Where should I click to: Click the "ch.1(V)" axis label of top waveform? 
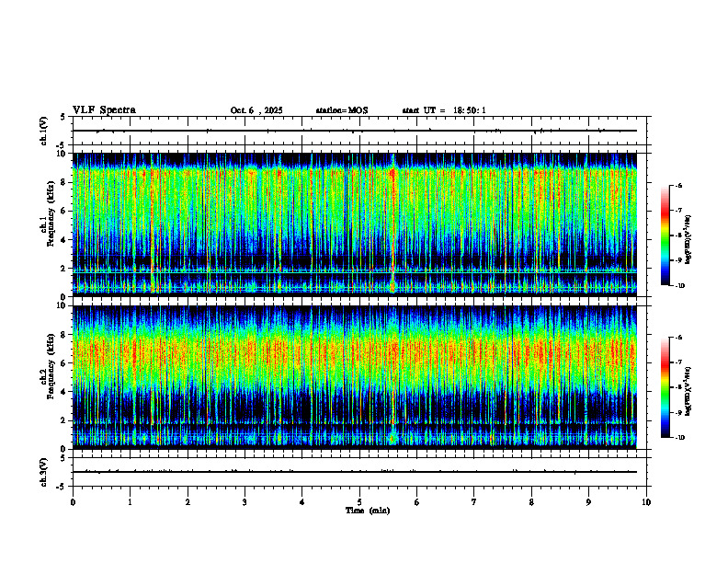click(44, 131)
